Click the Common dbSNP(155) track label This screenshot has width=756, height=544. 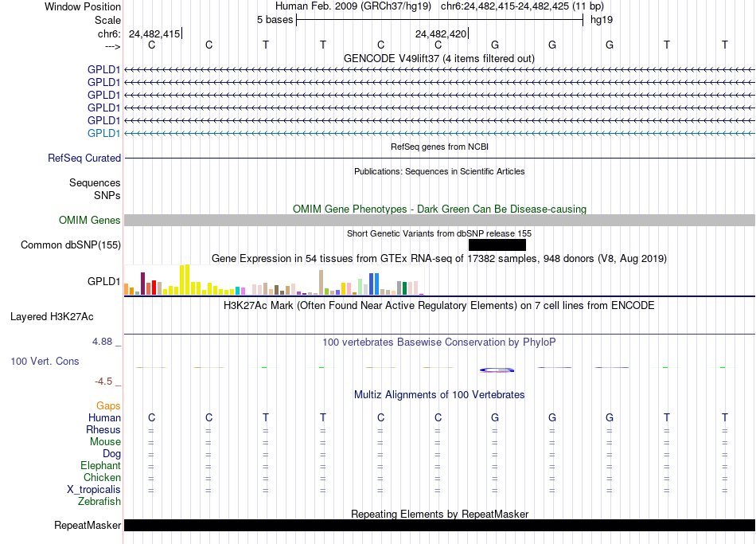click(x=70, y=245)
